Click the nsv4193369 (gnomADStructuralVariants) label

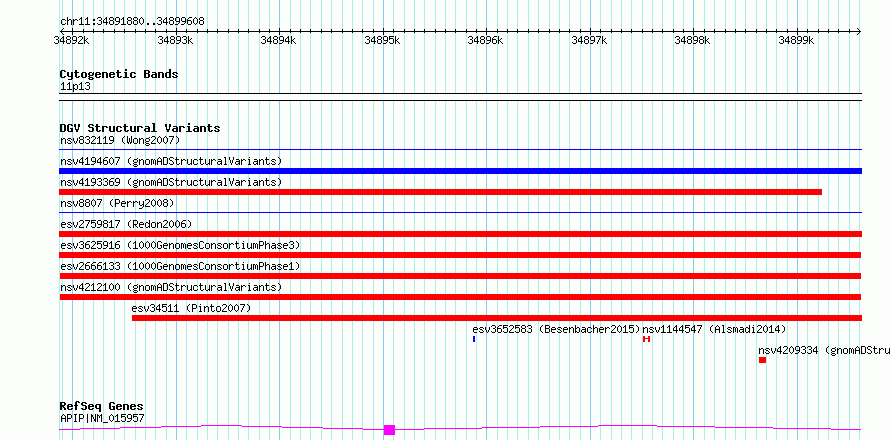(x=171, y=182)
